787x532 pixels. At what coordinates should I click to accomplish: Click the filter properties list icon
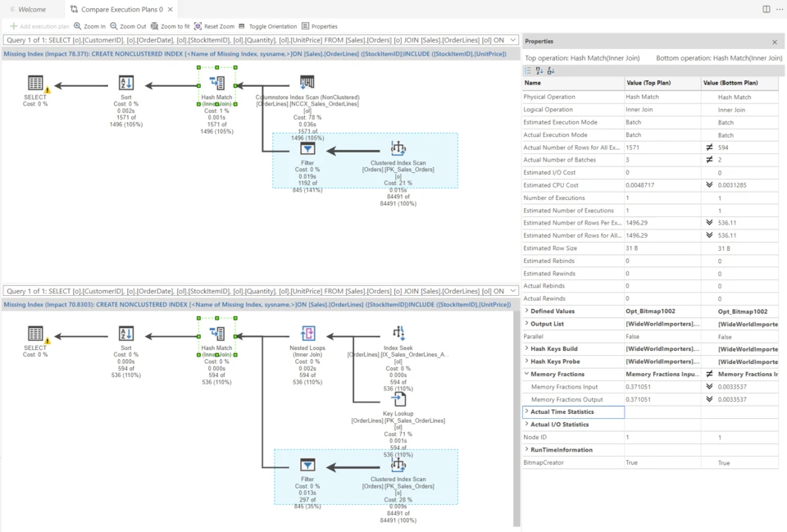tap(529, 70)
